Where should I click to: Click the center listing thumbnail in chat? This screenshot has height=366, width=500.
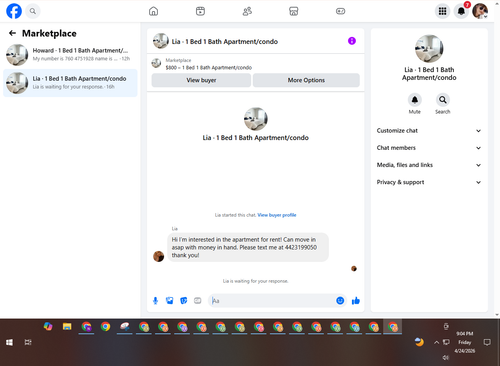pyautogui.click(x=256, y=119)
